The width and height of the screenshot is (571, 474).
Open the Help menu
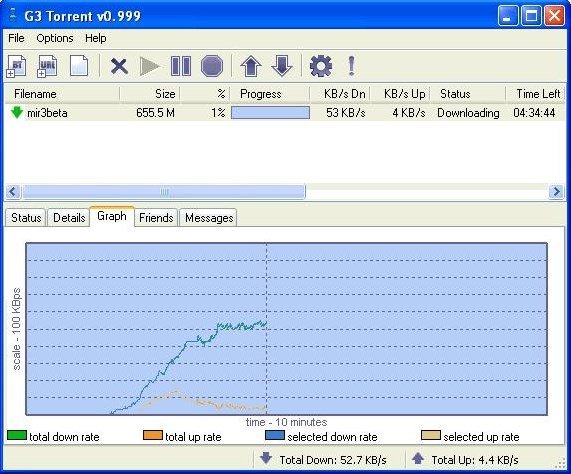[96, 38]
